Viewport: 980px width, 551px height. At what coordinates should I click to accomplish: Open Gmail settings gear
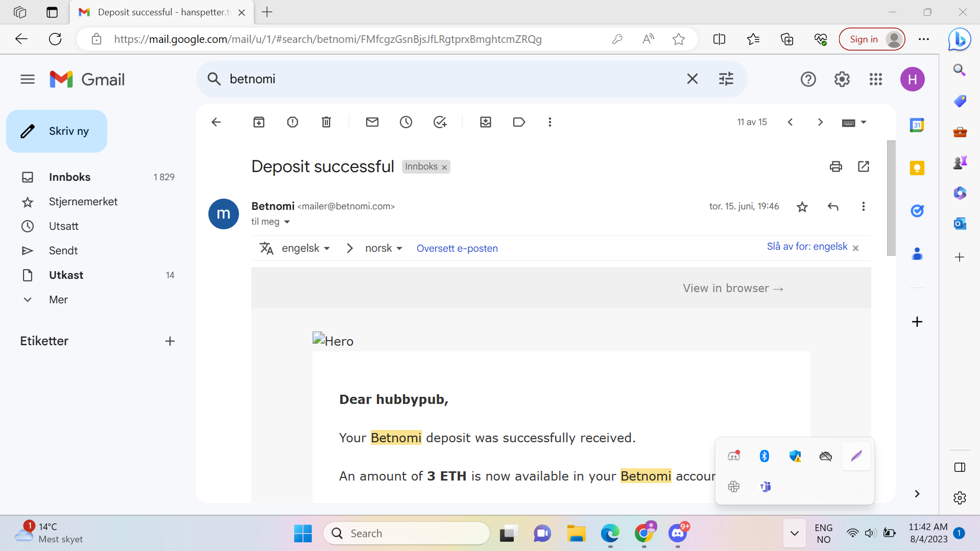coord(842,79)
